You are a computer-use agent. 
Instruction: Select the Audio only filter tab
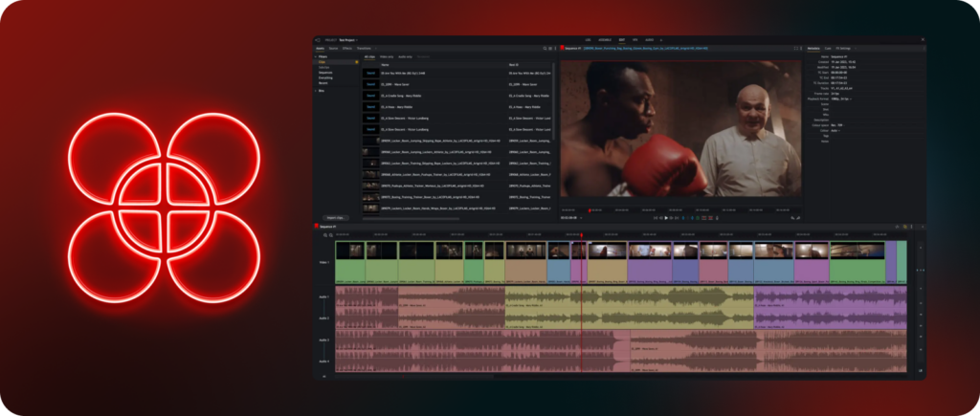pos(406,56)
